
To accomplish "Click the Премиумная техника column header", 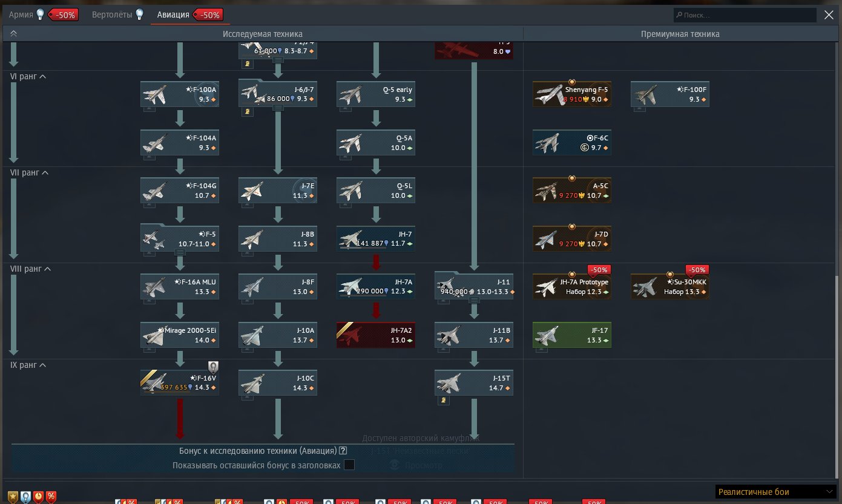I will point(680,34).
